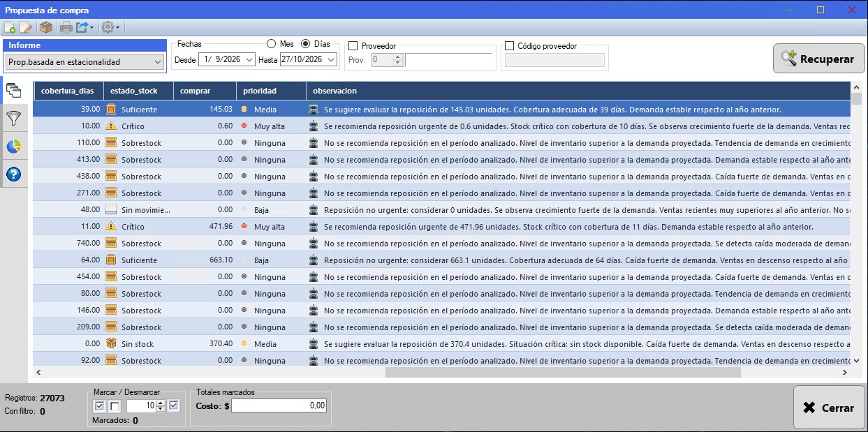Sort by observacion column header
Viewport: 868px width, 432px height.
pyautogui.click(x=578, y=91)
